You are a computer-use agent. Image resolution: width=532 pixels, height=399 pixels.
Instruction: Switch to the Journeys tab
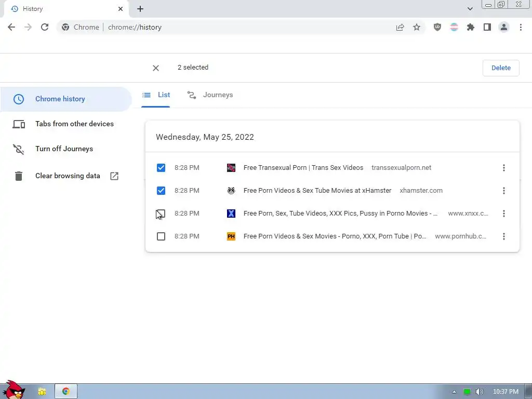210,95
